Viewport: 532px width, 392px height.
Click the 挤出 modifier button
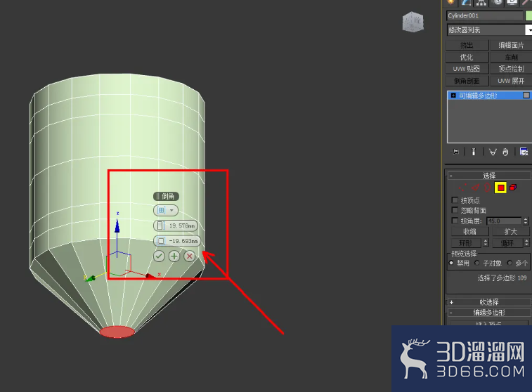point(467,45)
